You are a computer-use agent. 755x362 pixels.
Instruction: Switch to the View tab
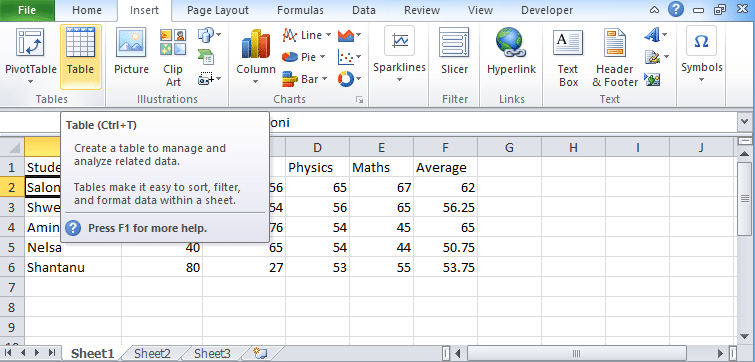coord(480,10)
